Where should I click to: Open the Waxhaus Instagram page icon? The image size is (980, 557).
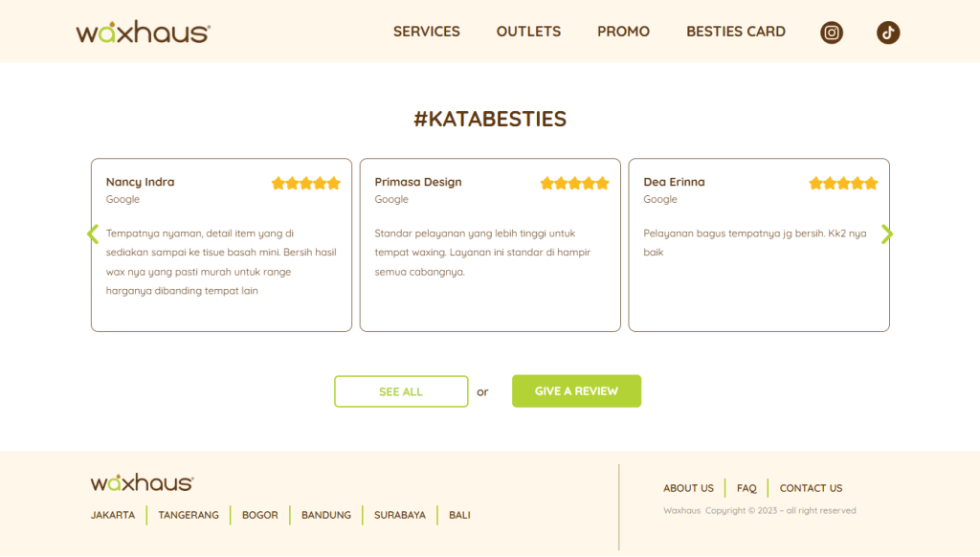point(832,33)
